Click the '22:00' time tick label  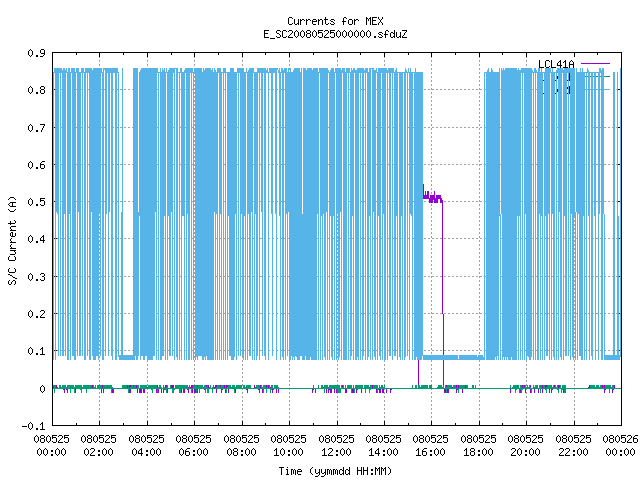(573, 452)
